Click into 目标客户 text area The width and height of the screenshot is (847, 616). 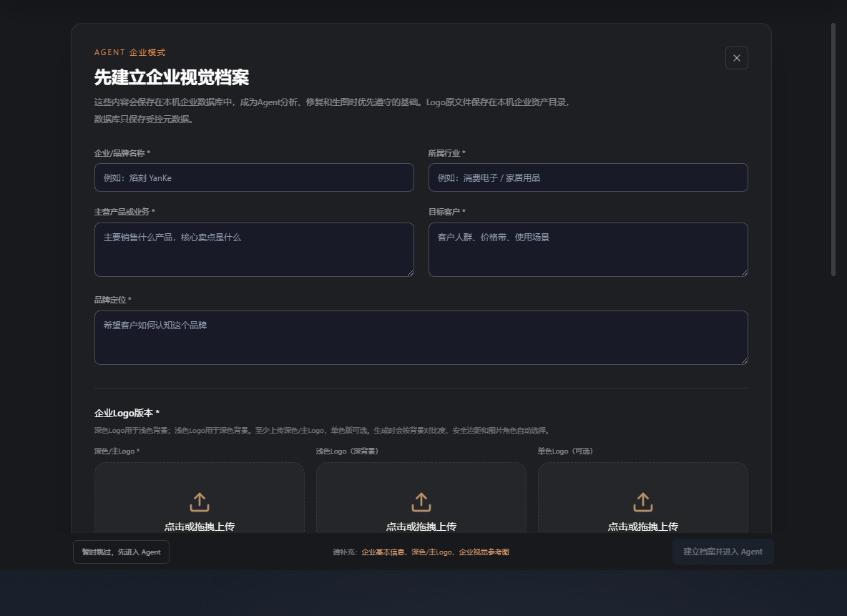tap(588, 250)
